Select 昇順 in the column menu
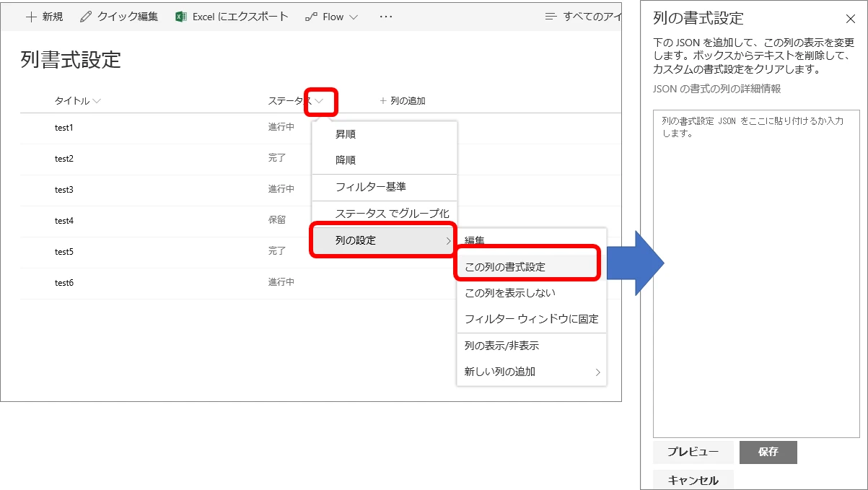 pos(385,134)
